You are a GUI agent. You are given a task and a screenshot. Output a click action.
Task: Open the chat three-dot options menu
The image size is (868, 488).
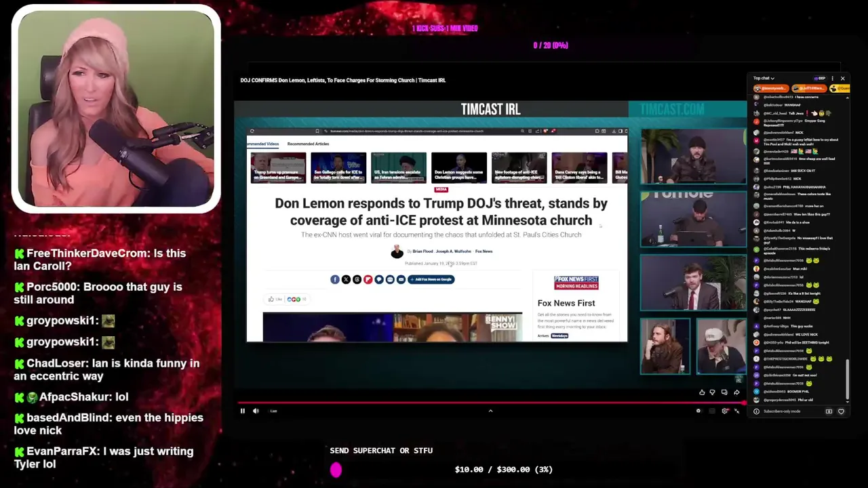click(x=833, y=79)
